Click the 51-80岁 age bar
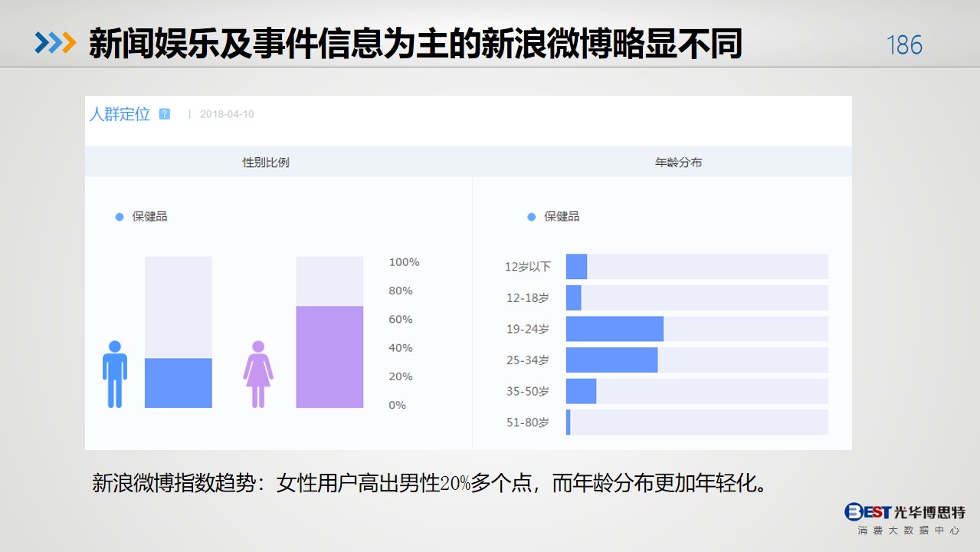The image size is (980, 552). pos(569,422)
